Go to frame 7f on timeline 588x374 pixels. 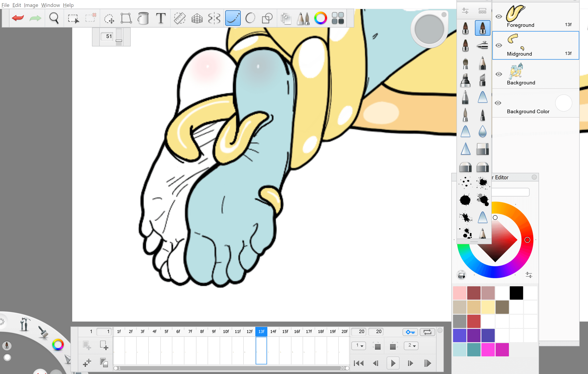(190, 331)
